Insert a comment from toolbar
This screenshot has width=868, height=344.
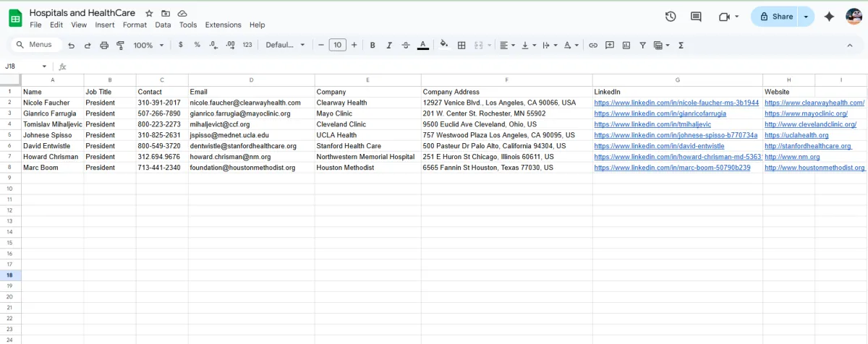pos(610,45)
